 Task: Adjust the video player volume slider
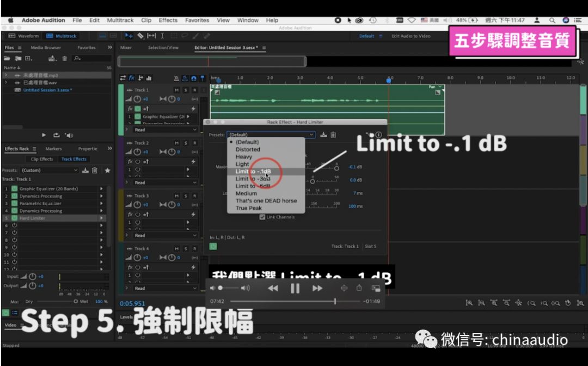click(x=229, y=288)
